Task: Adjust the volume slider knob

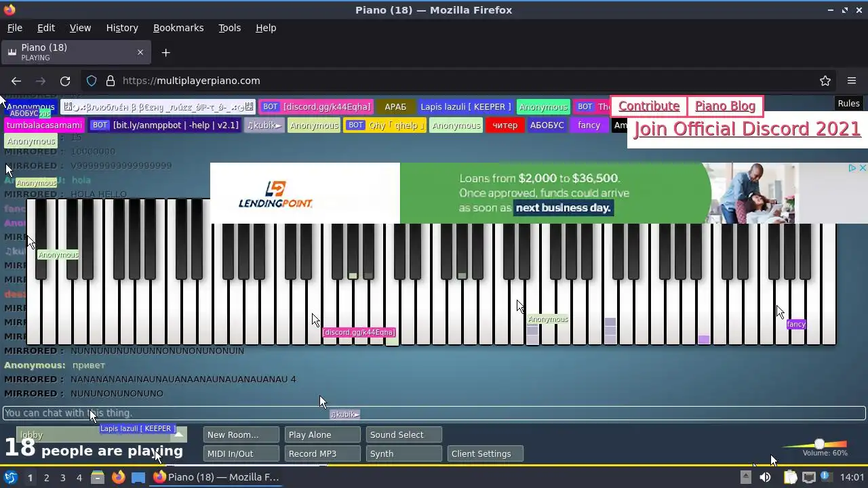Action: [x=819, y=444]
